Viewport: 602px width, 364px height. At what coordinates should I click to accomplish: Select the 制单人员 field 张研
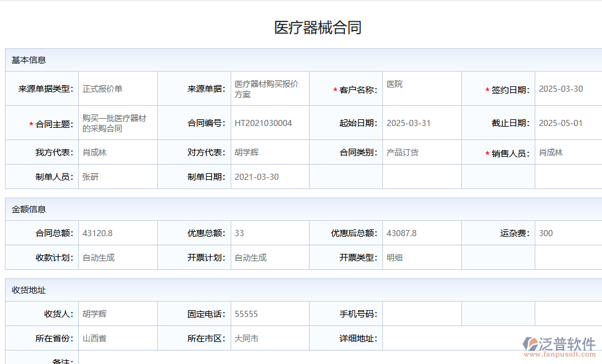click(x=118, y=177)
